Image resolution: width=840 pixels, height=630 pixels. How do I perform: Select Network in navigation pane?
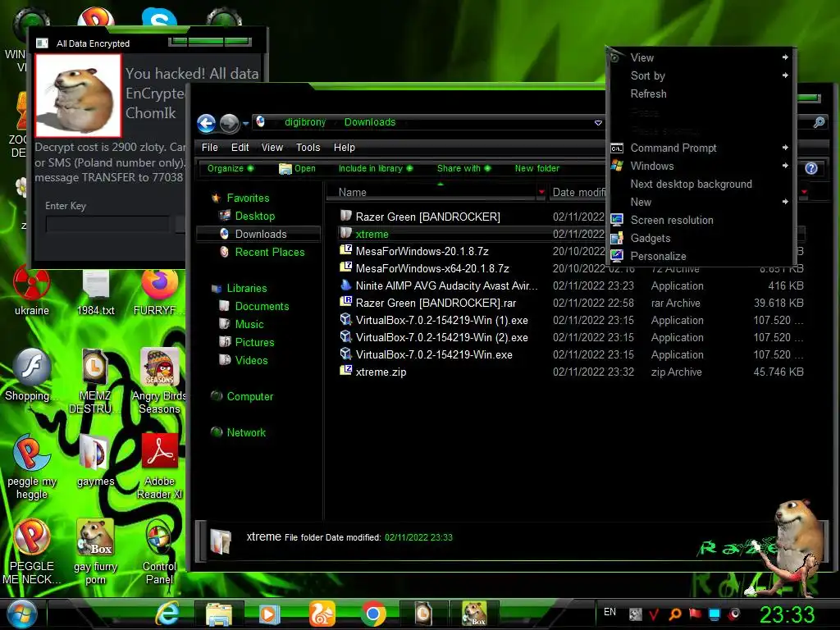(x=246, y=432)
